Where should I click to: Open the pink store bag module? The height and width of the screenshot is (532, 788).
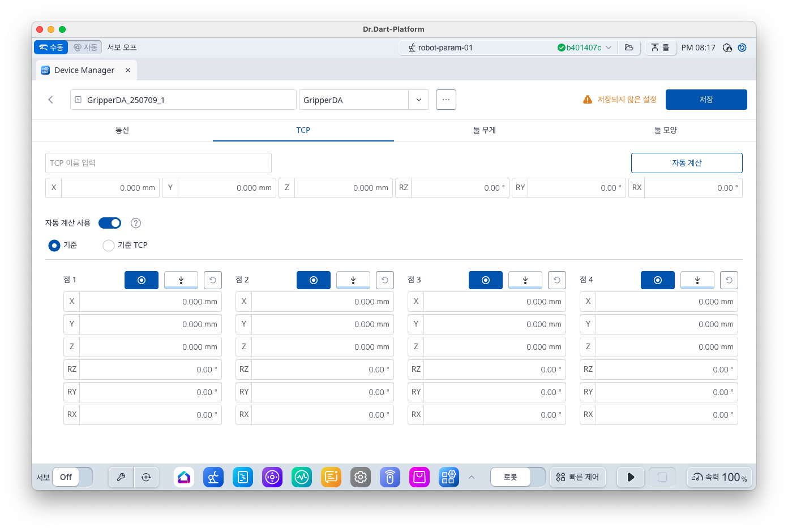(419, 477)
